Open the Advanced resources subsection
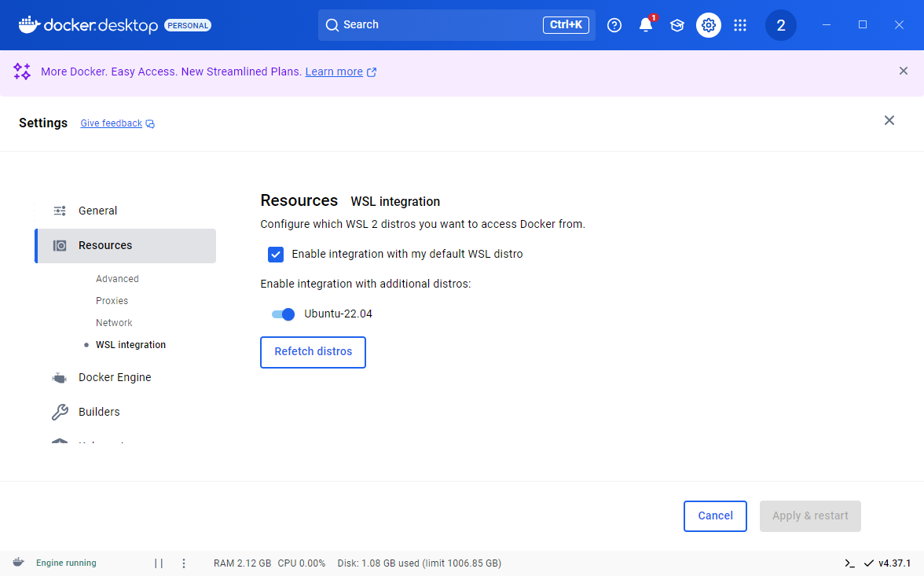 click(117, 279)
